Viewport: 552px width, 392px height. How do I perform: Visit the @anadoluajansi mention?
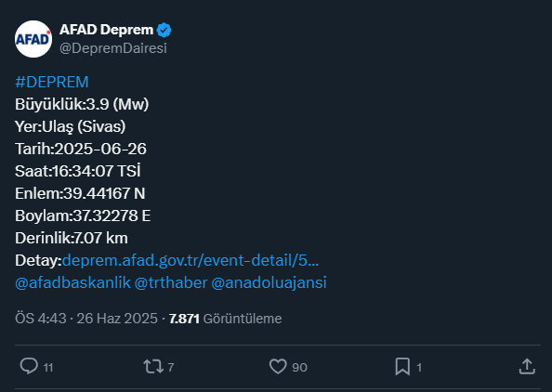269,283
